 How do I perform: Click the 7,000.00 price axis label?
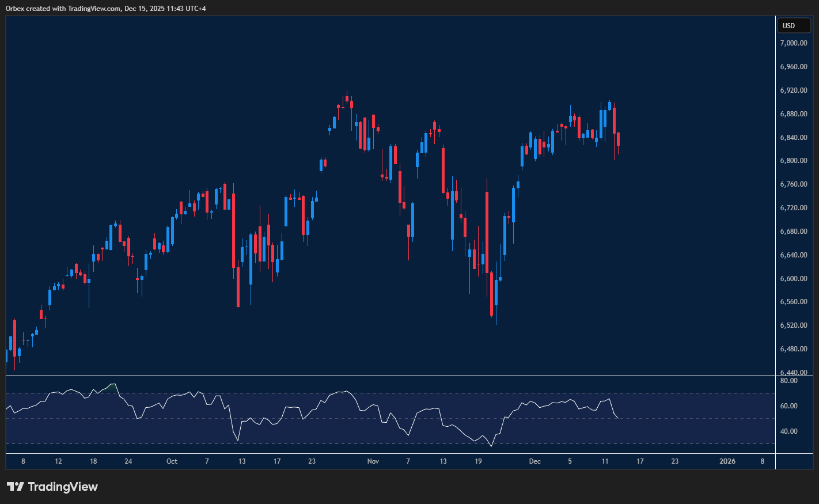tap(793, 43)
